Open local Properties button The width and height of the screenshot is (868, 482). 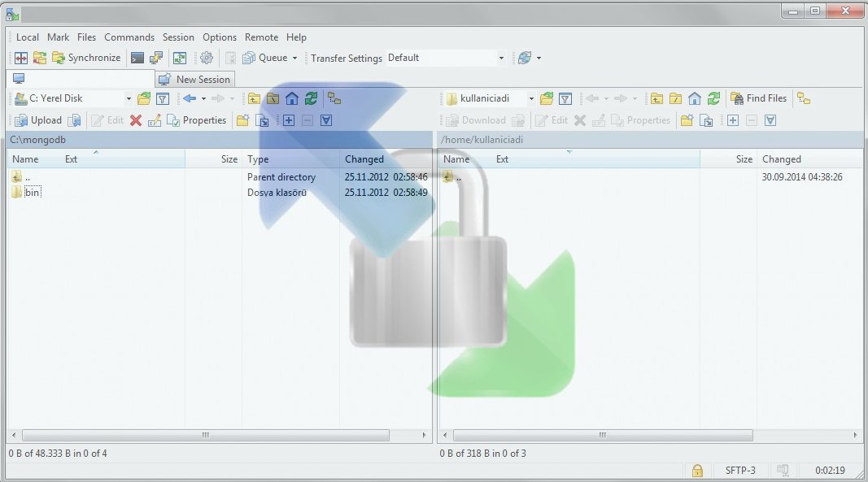pyautogui.click(x=197, y=120)
